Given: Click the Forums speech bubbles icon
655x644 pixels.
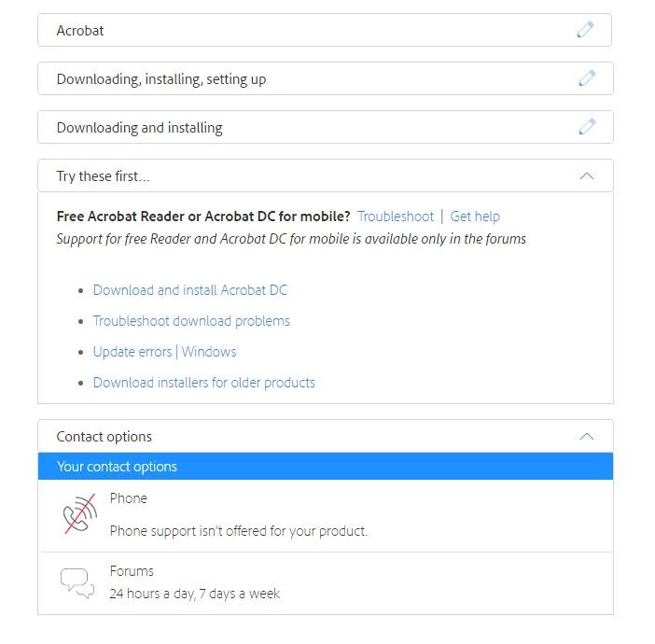Looking at the screenshot, I should pyautogui.click(x=77, y=582).
